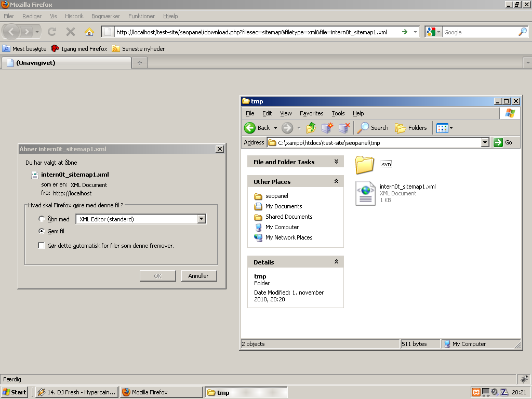Collapse Details panel

coord(336,262)
